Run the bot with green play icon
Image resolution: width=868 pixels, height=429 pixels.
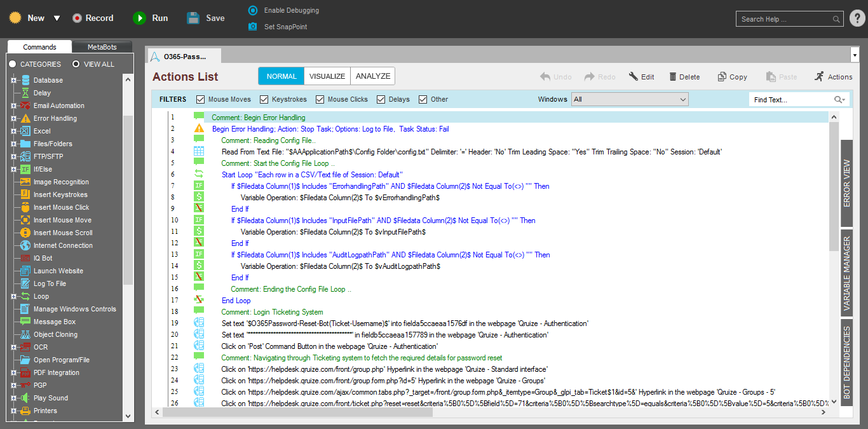click(139, 18)
